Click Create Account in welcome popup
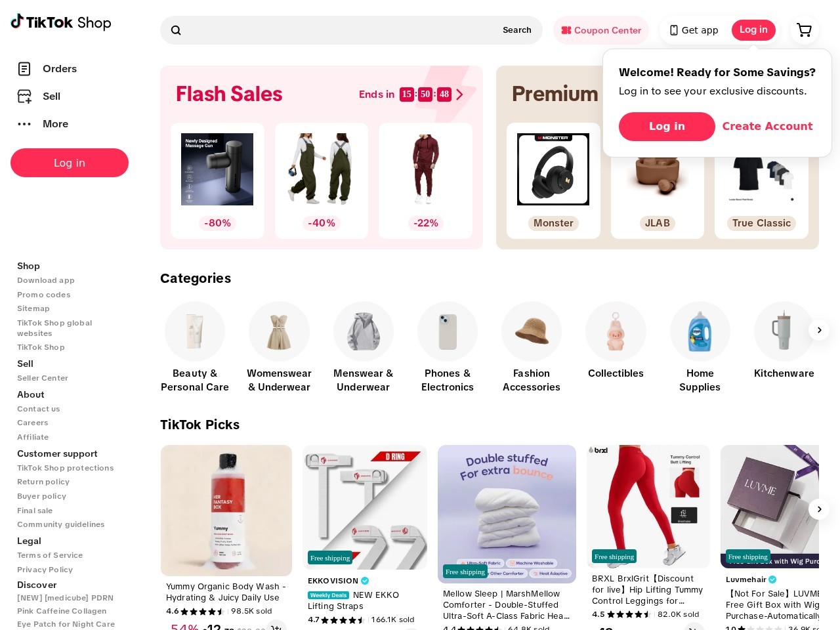The image size is (840, 630). coord(767,126)
